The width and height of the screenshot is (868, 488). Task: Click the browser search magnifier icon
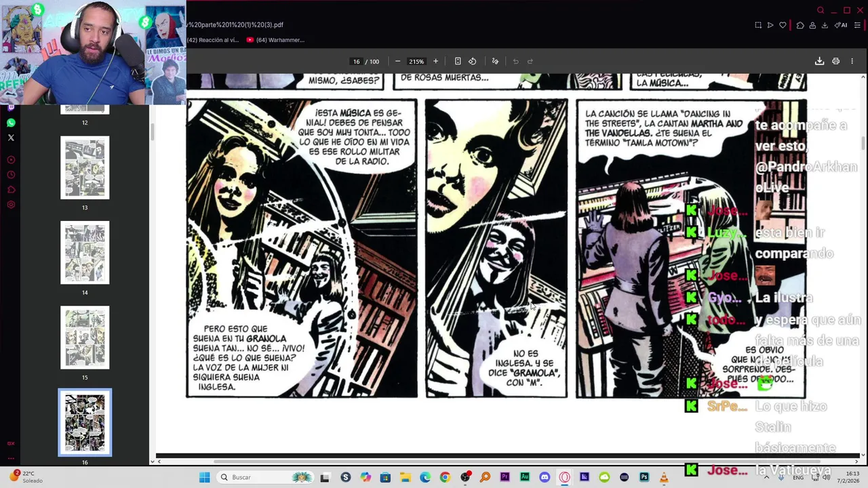[x=821, y=10]
